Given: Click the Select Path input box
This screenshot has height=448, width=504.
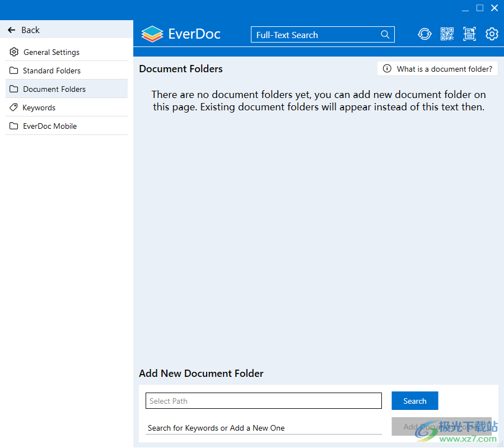Looking at the screenshot, I should (x=264, y=401).
